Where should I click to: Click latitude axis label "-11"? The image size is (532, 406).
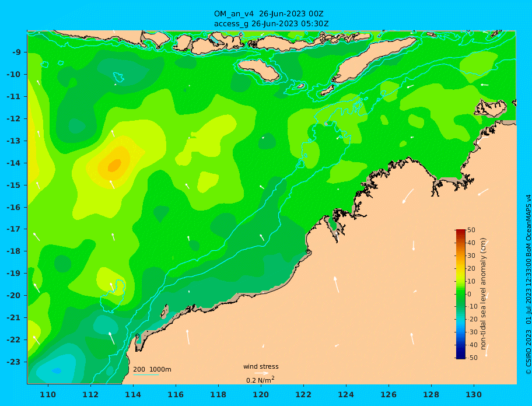coord(13,97)
